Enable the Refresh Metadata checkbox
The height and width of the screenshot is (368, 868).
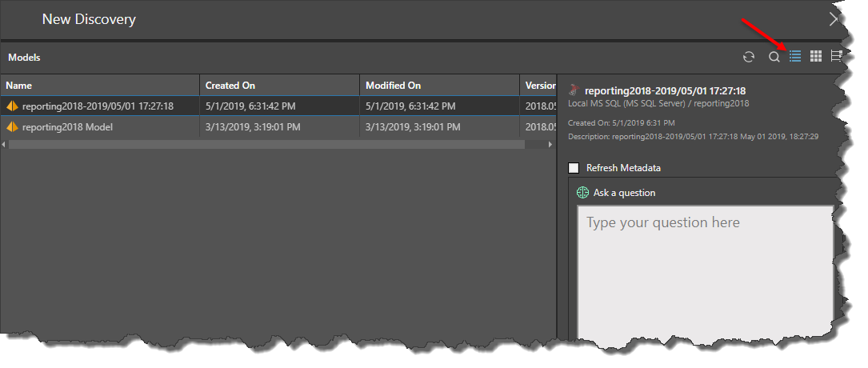point(574,168)
